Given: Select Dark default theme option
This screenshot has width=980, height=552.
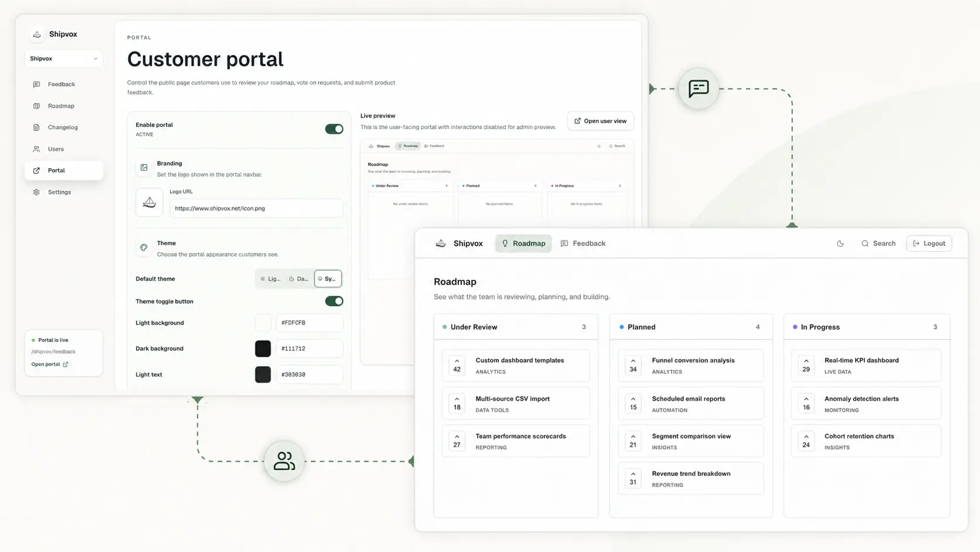Looking at the screenshot, I should tap(299, 279).
